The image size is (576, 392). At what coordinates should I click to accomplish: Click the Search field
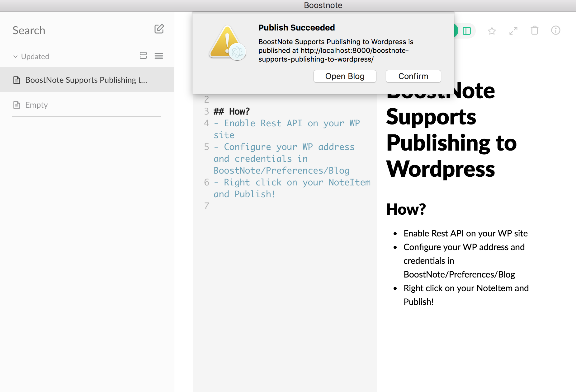click(x=29, y=30)
